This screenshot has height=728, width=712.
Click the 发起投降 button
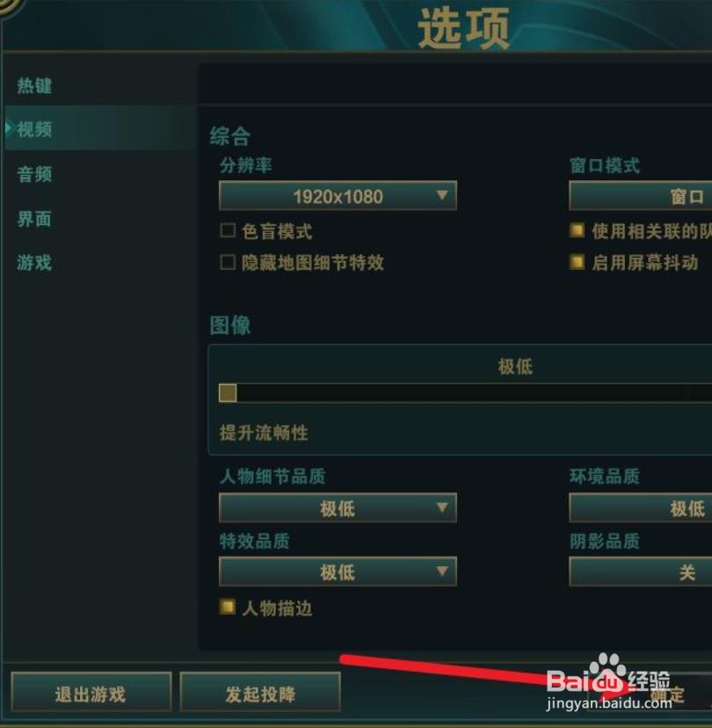260,692
